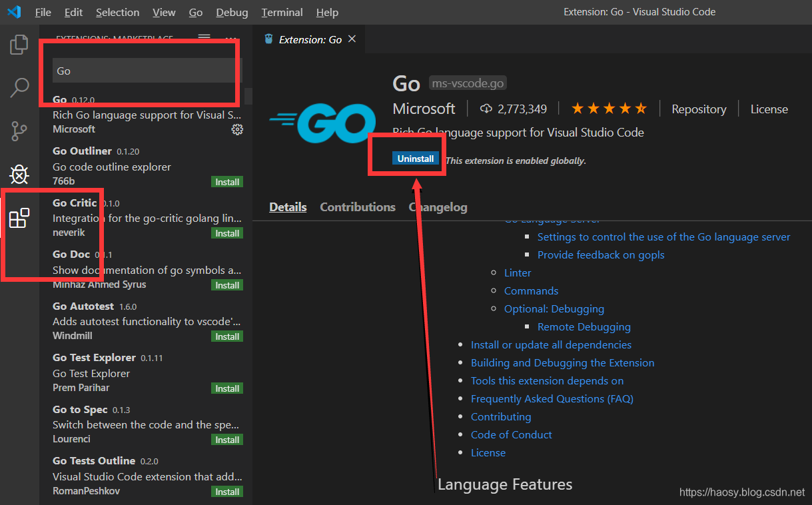Image resolution: width=812 pixels, height=505 pixels.
Task: Click the ms-vscode.go identifier badge
Action: (468, 83)
